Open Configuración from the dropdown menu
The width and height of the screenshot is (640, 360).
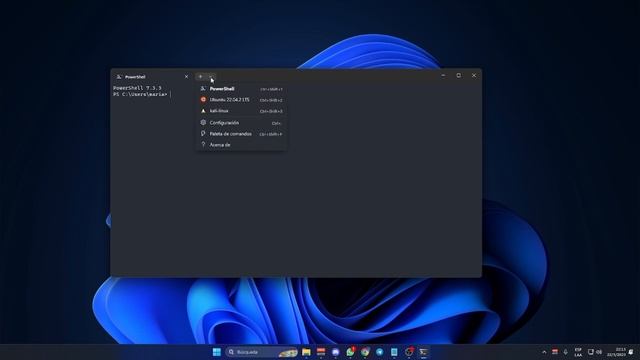[241, 122]
